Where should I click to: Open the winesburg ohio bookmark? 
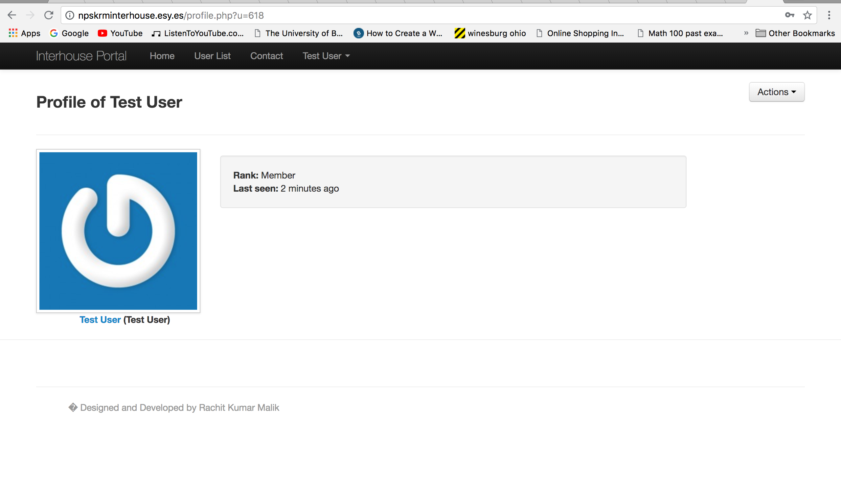coord(490,33)
